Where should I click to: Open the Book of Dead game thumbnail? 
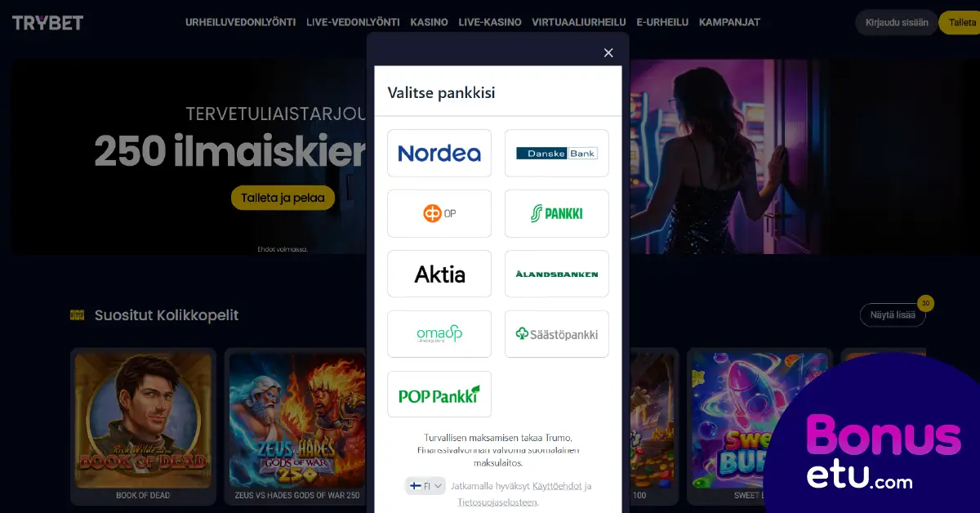point(143,426)
